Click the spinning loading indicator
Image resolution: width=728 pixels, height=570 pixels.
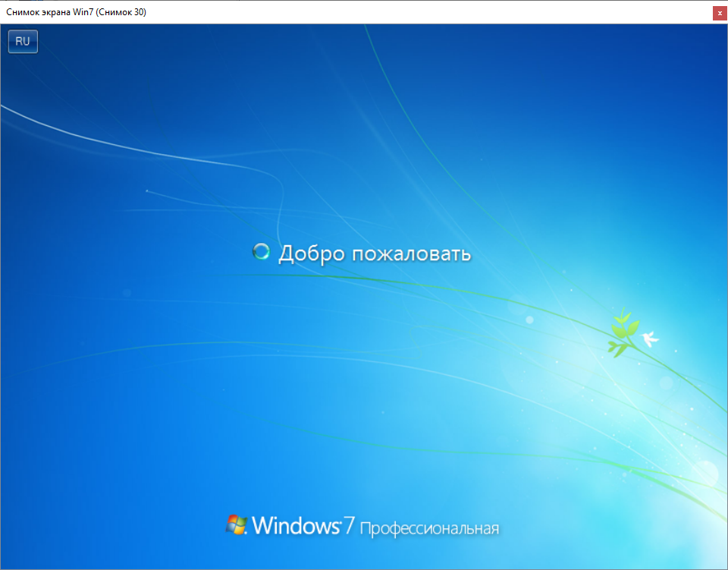pos(261,251)
